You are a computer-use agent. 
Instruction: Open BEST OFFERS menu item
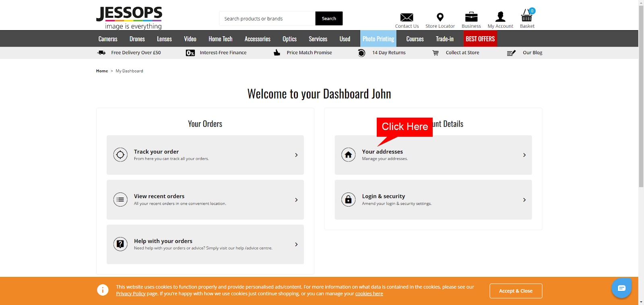point(480,39)
